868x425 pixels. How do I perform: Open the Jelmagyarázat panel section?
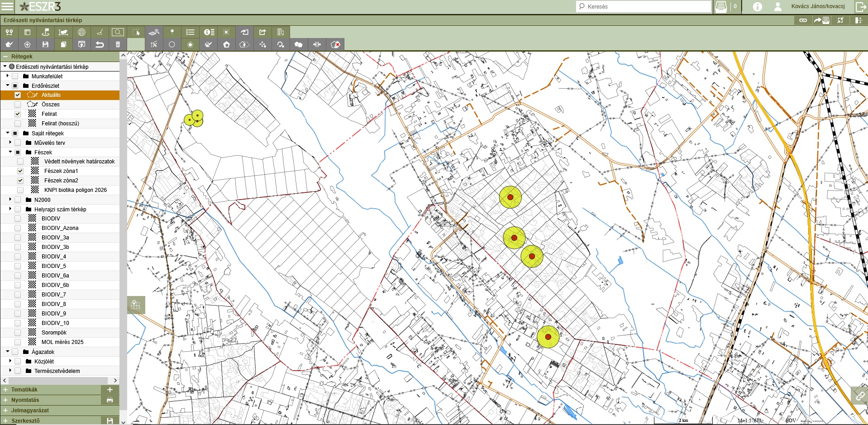[60, 411]
